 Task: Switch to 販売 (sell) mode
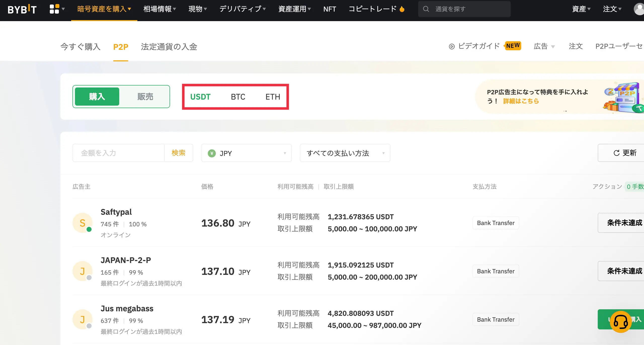pos(145,97)
